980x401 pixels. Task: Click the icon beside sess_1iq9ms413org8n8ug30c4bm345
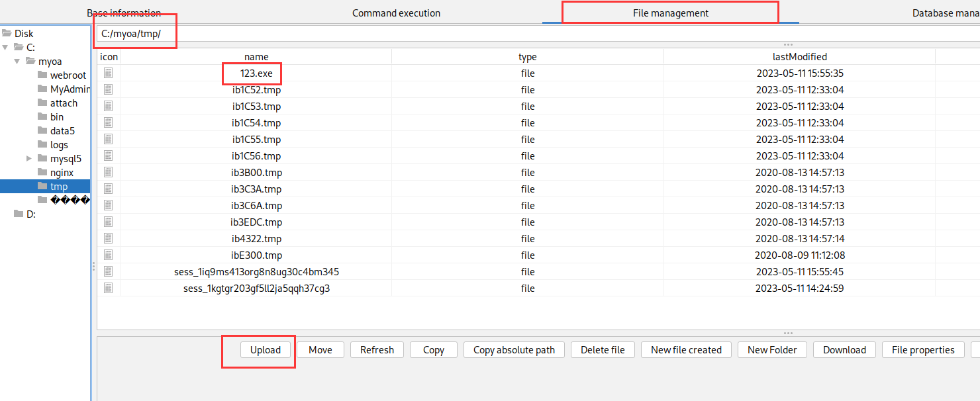109,271
